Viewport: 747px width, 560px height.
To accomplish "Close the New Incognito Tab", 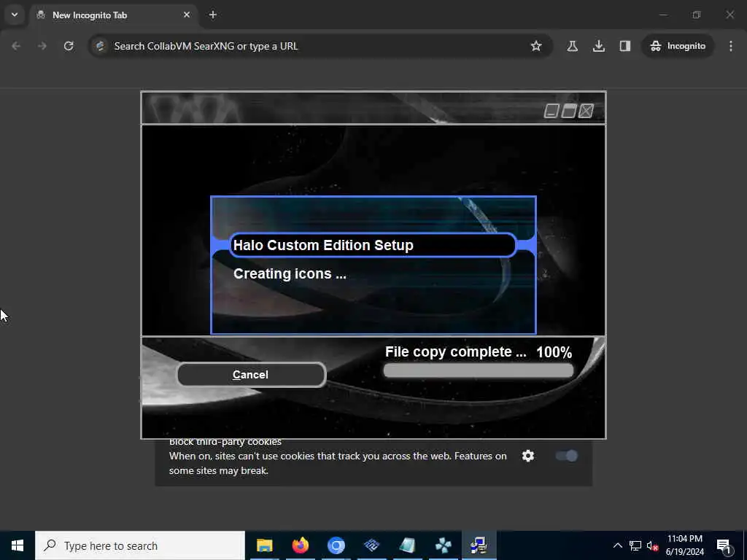I will (x=187, y=15).
